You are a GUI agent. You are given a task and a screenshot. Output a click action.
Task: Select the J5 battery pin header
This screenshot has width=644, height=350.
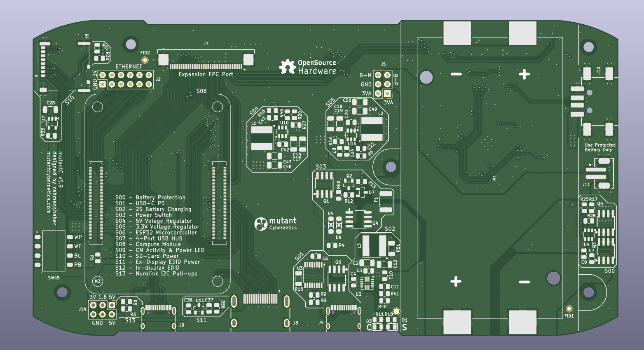(x=382, y=84)
